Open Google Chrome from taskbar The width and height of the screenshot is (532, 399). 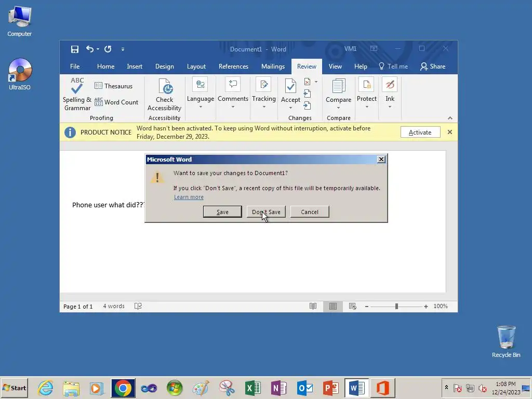[123, 388]
